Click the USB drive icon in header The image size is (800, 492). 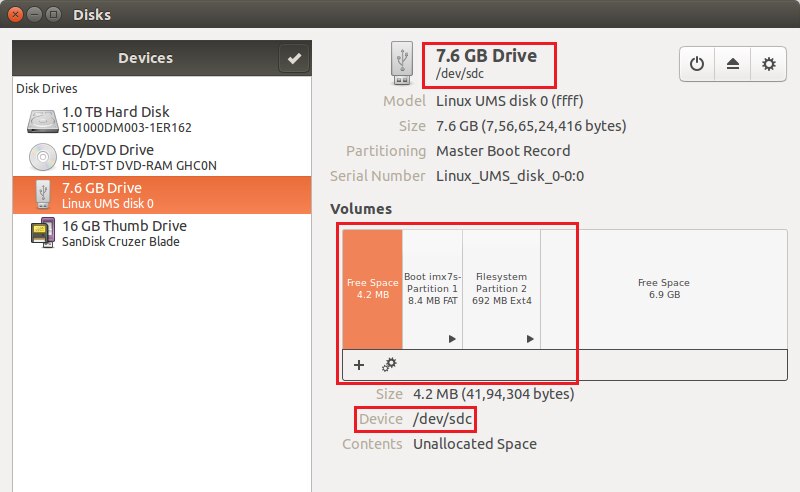[401, 63]
